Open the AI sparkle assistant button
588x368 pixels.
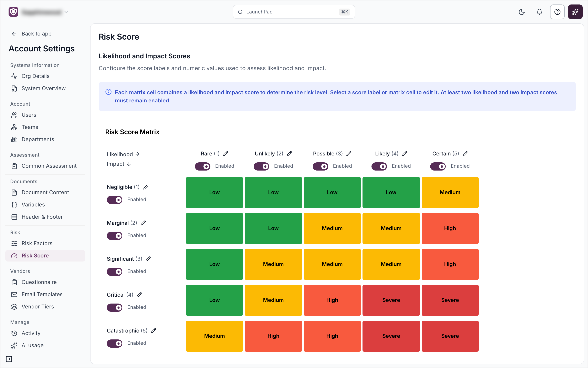click(575, 12)
